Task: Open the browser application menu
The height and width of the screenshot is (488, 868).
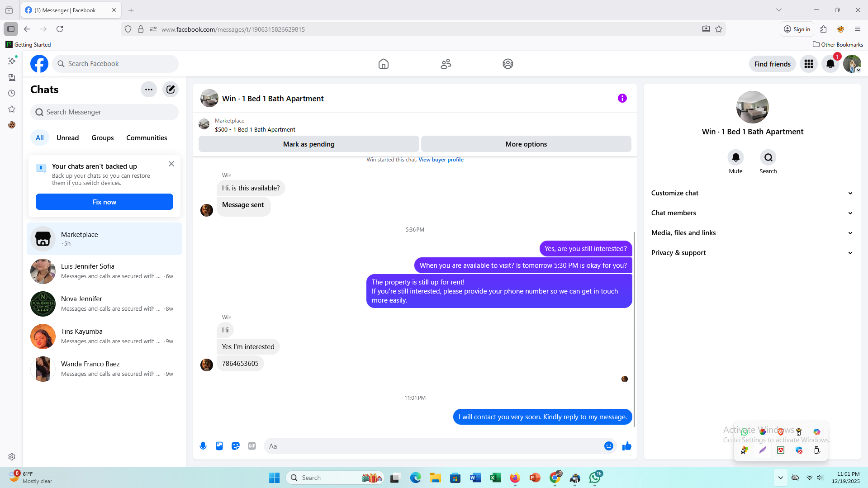Action: pos(858,29)
